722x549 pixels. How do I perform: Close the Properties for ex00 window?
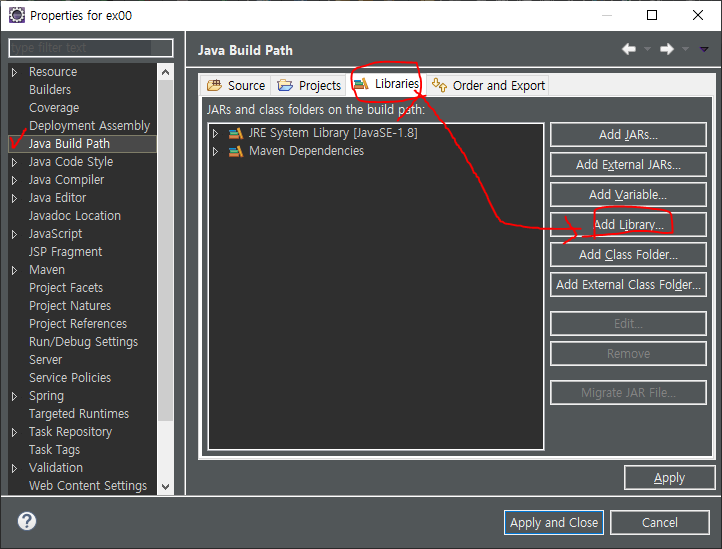point(698,15)
